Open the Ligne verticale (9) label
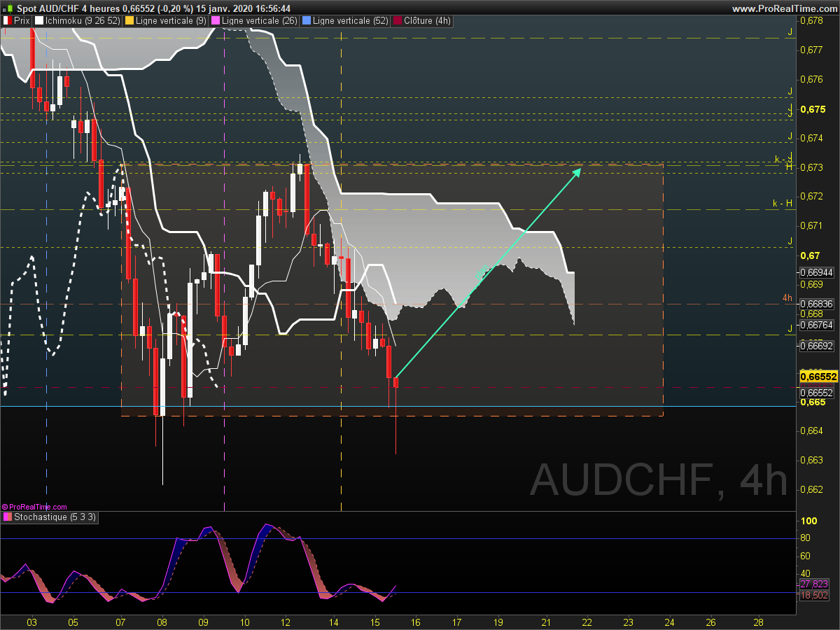Image resolution: width=840 pixels, height=630 pixels. [x=171, y=21]
